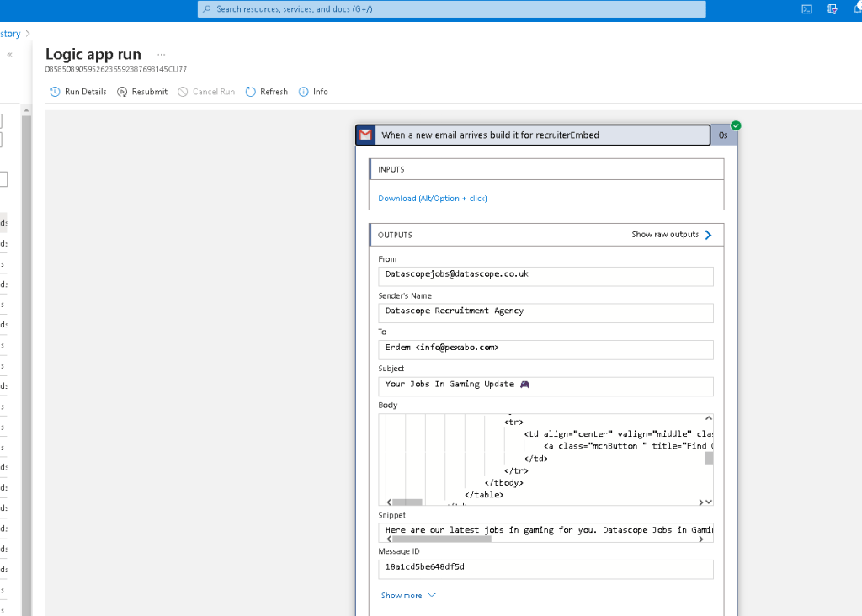Click Body horizontal scroll right arrow

pos(700,502)
